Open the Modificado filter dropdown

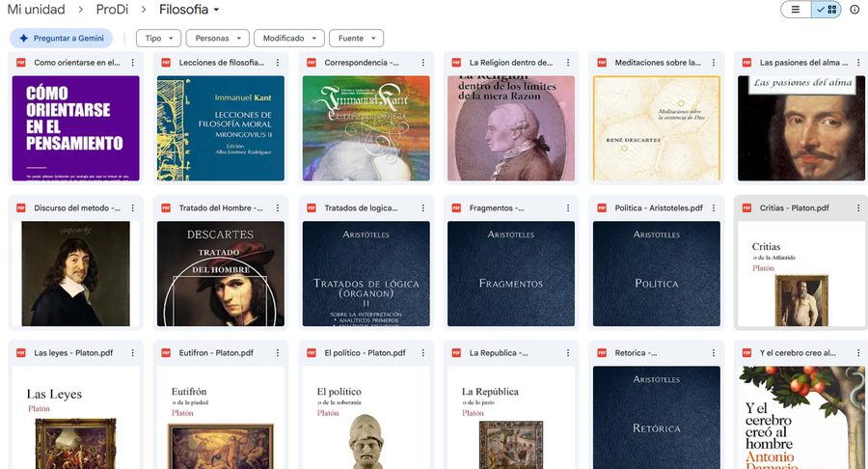(x=289, y=39)
